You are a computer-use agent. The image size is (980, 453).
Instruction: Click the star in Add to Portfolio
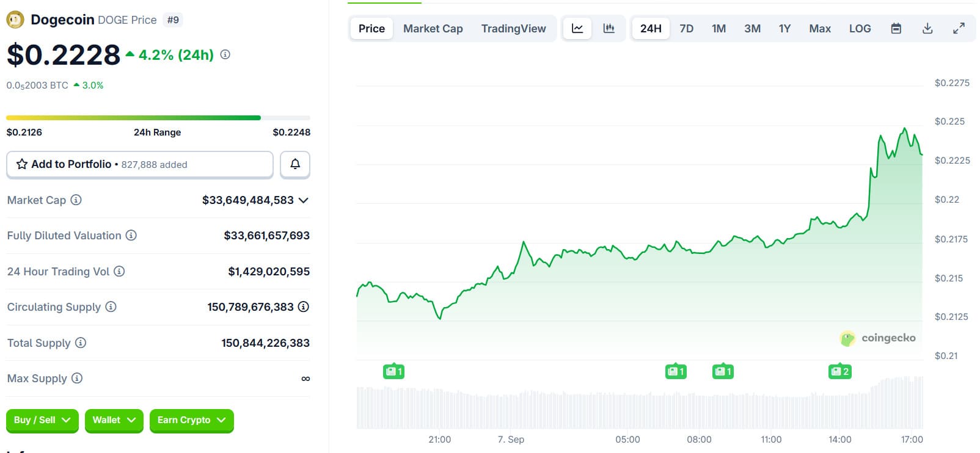point(22,164)
